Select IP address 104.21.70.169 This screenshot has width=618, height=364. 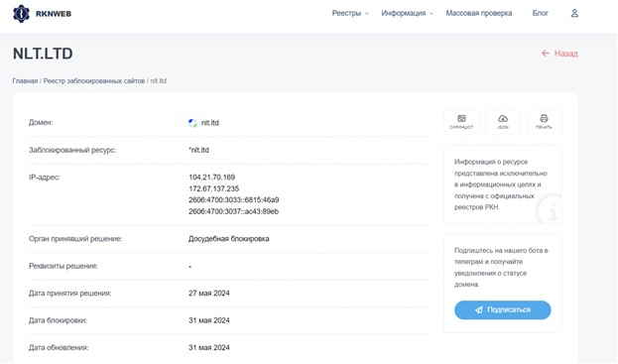click(211, 178)
